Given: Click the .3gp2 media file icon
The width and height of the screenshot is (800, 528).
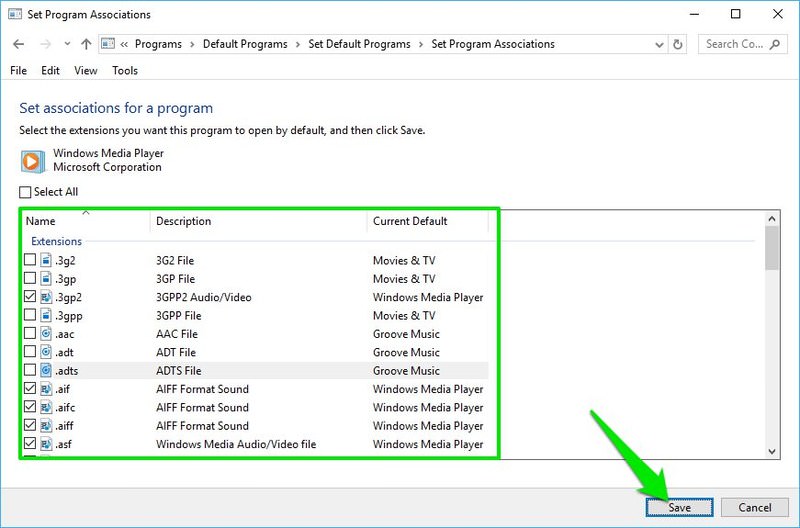Looking at the screenshot, I should pos(46,297).
